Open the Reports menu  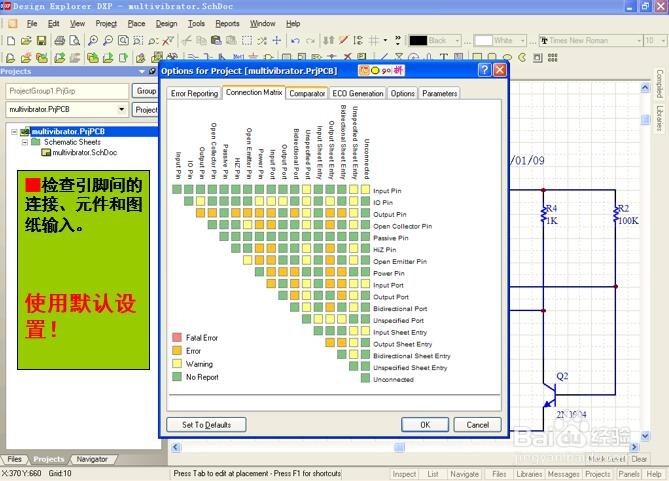227,23
